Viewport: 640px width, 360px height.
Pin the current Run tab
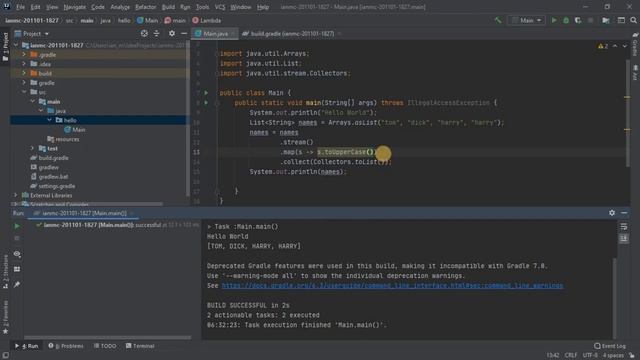pyautogui.click(x=17, y=284)
